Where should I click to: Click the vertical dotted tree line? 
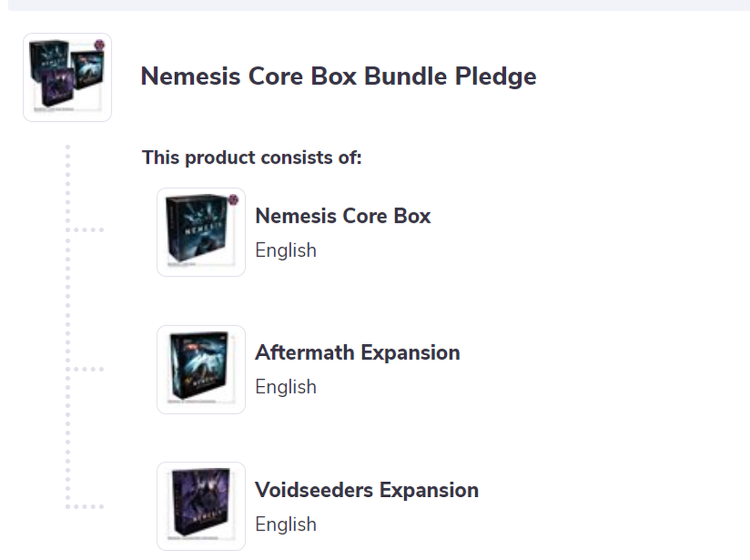click(x=68, y=327)
